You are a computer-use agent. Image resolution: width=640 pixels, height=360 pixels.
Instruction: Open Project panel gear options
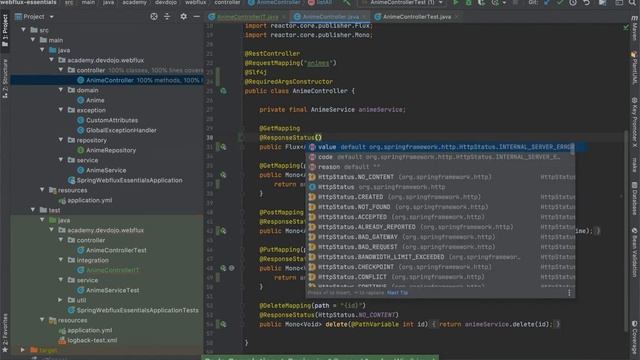183,16
